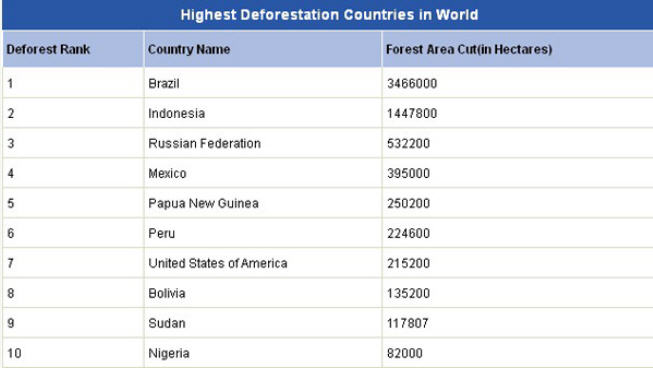
Task: Click the table title Highest Deforestation Countries
Action: (x=329, y=15)
